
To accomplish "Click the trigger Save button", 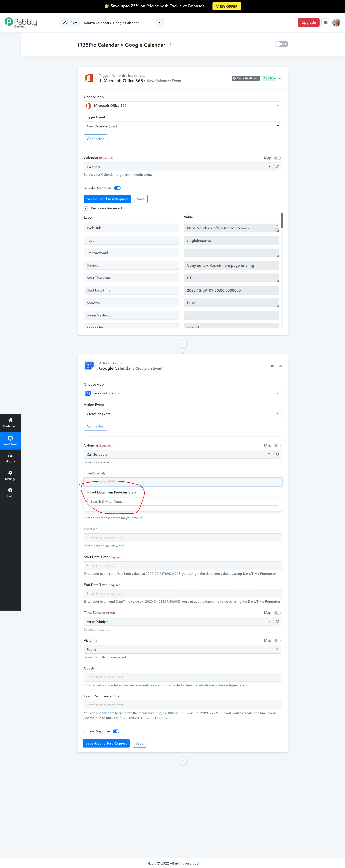I will coord(140,199).
